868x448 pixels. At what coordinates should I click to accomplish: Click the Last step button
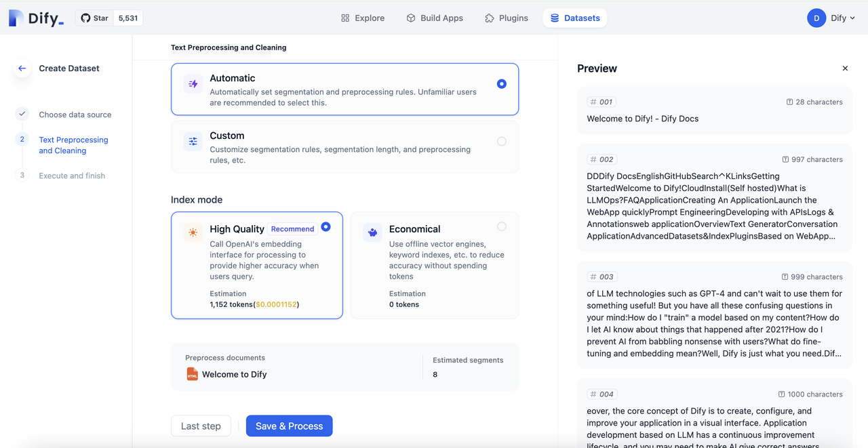[x=201, y=426]
